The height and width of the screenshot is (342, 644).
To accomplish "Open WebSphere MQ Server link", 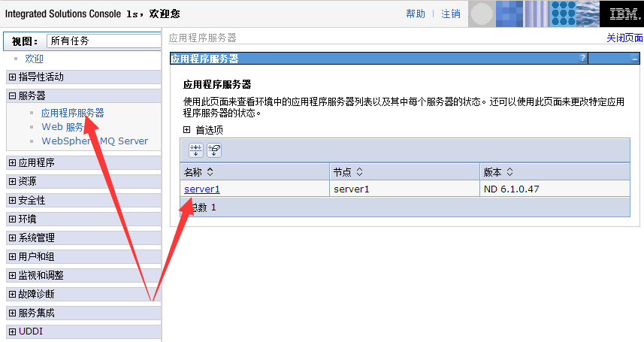I will 95,141.
